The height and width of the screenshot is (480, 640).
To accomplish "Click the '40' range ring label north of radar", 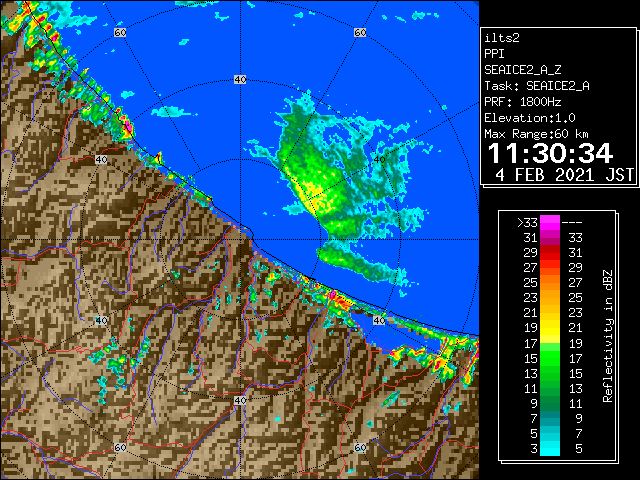I will pos(240,80).
